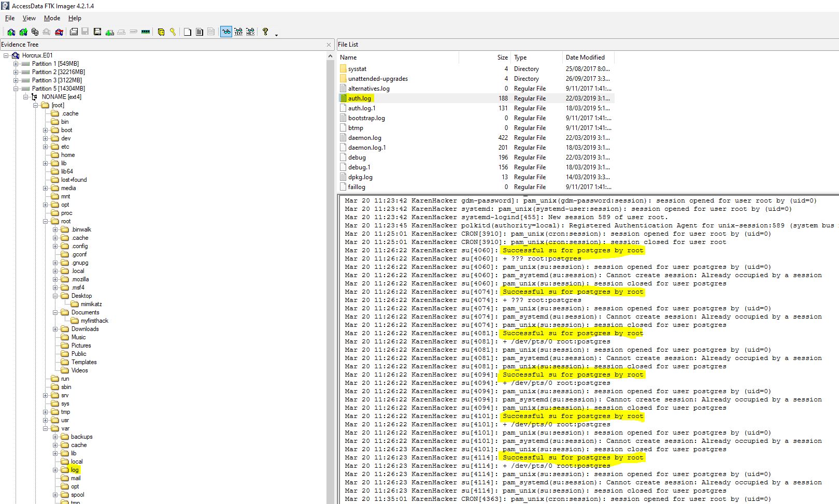Select auth.log.1 in File List
Screen dimensions: 839x504
[x=362, y=108]
